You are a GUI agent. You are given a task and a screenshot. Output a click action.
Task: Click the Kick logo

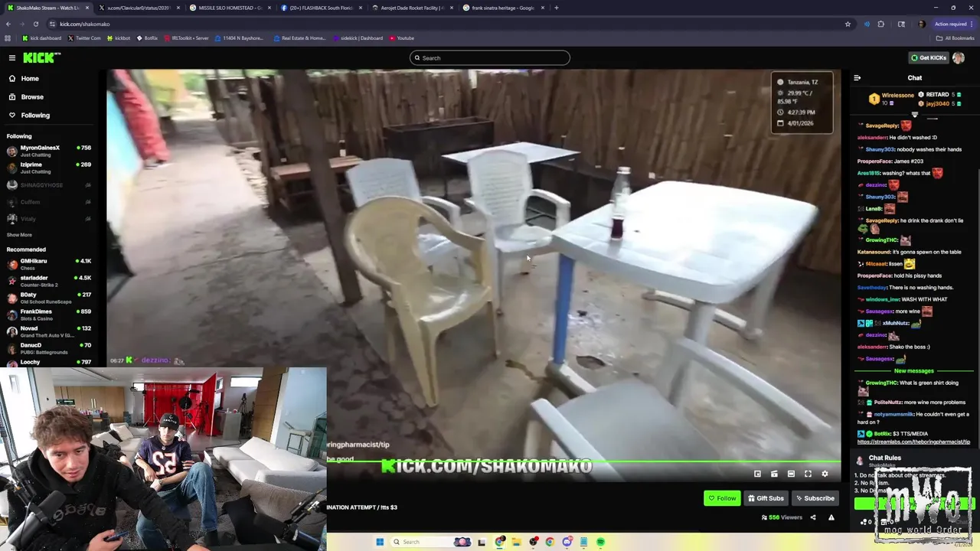41,57
